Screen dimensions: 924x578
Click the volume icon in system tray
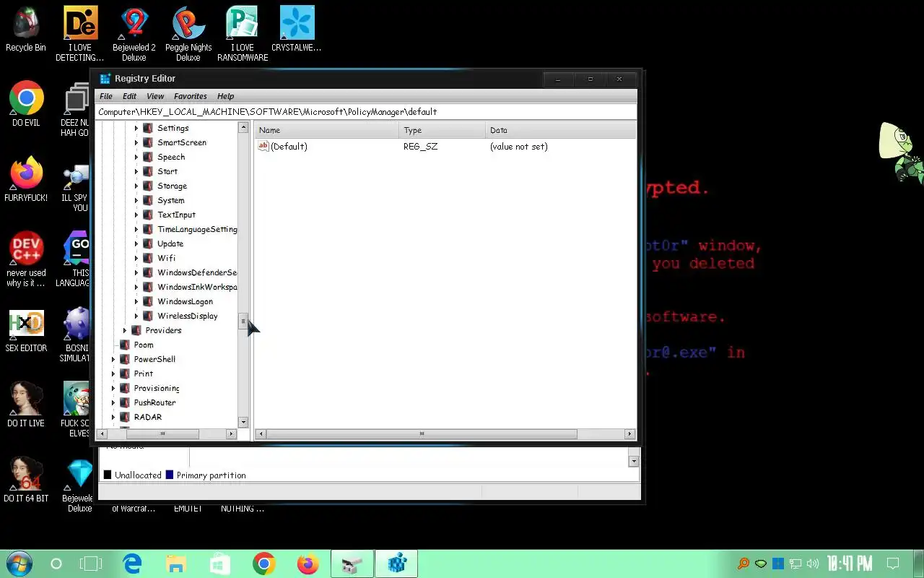tap(813, 564)
